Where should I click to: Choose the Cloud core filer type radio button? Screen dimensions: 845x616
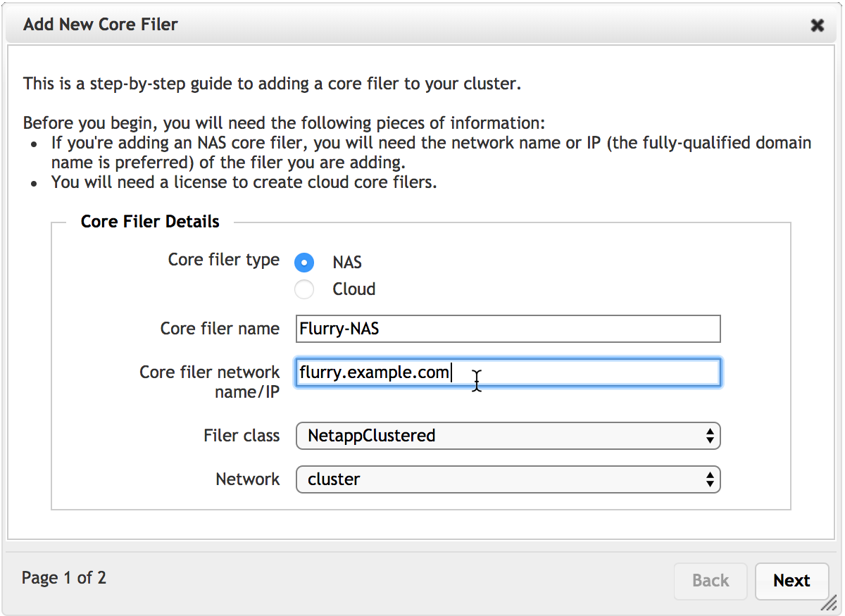[304, 289]
